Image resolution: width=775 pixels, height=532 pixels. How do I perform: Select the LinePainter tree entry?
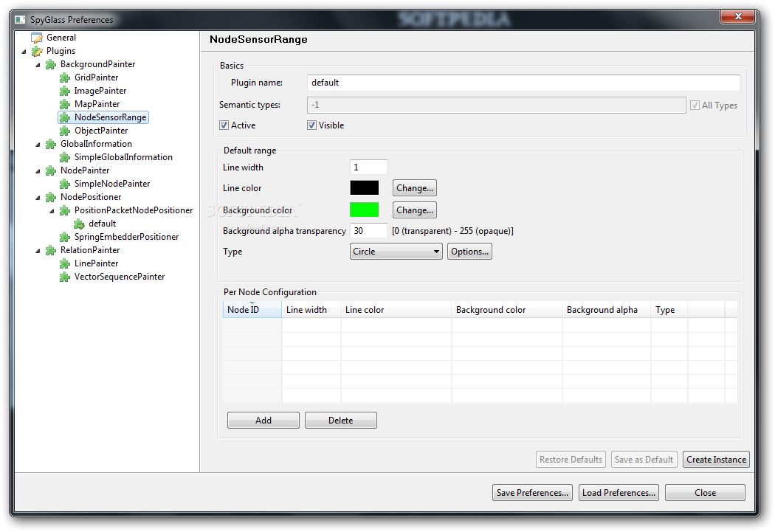[x=97, y=263]
